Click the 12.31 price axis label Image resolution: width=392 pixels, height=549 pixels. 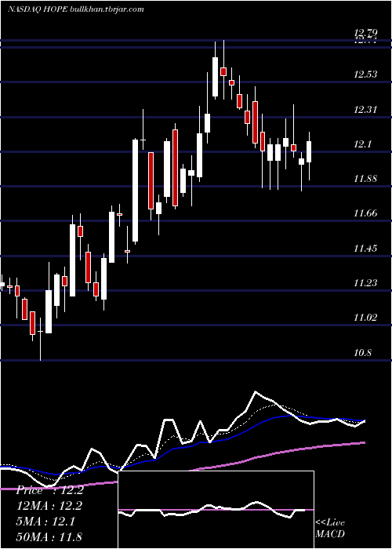tap(366, 110)
